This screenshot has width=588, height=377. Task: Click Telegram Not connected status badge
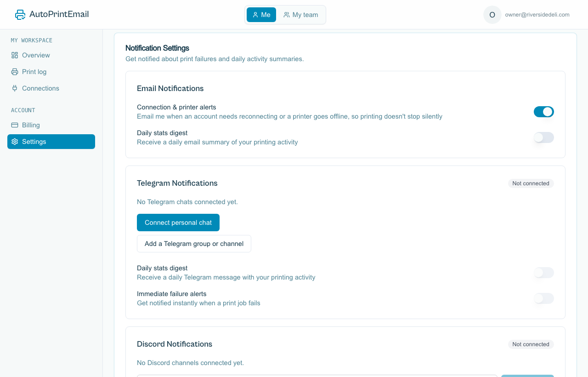click(x=531, y=183)
